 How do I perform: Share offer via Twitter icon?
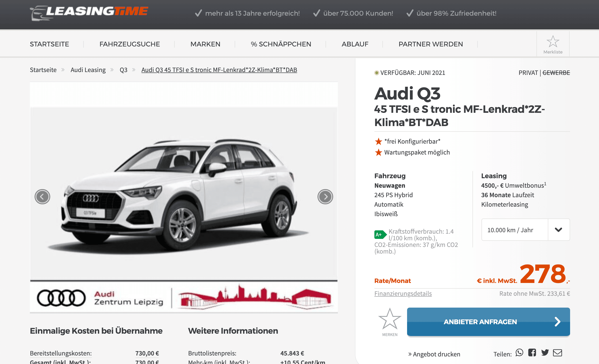545,353
